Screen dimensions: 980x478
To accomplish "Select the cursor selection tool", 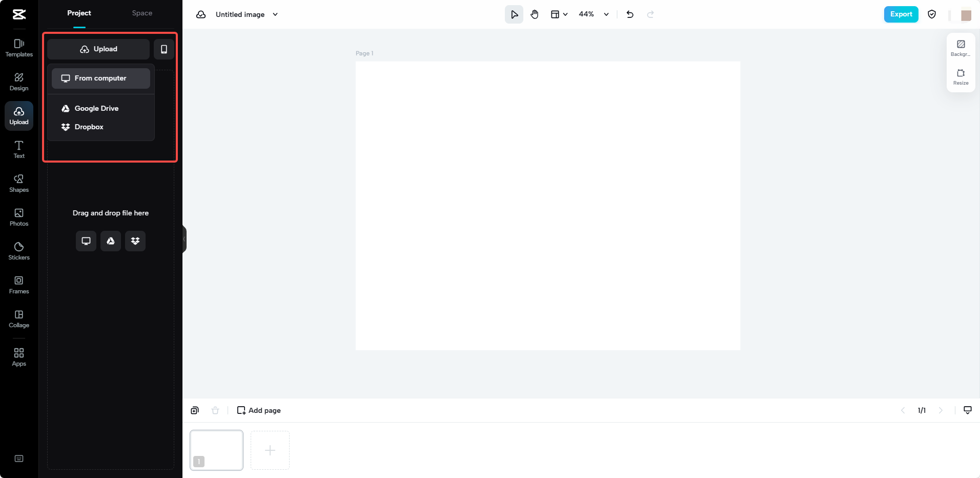I will (x=514, y=14).
